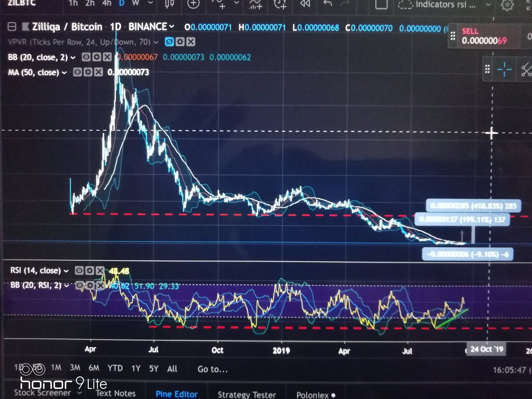Open the Stock Screener tab
532x399 pixels.
click(42, 393)
